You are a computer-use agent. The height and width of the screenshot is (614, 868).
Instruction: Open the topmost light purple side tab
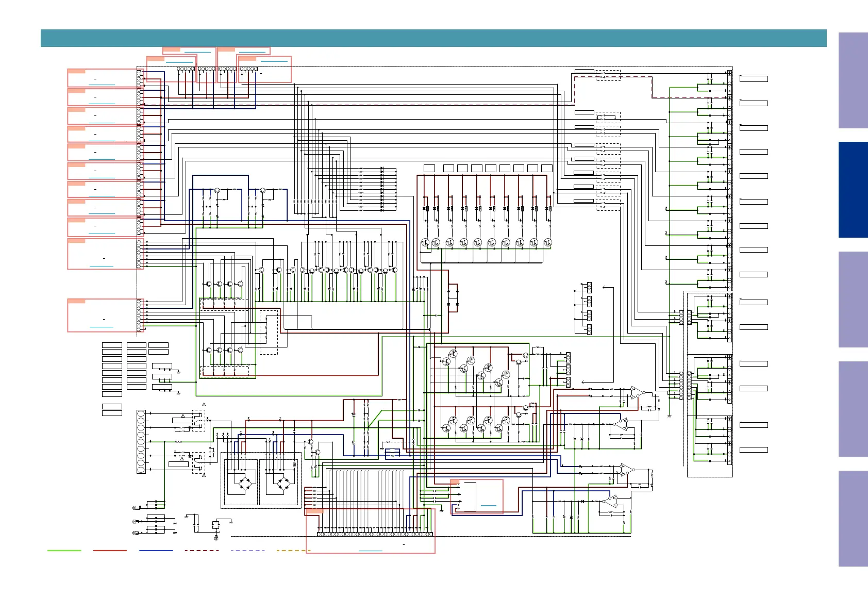coord(853,80)
